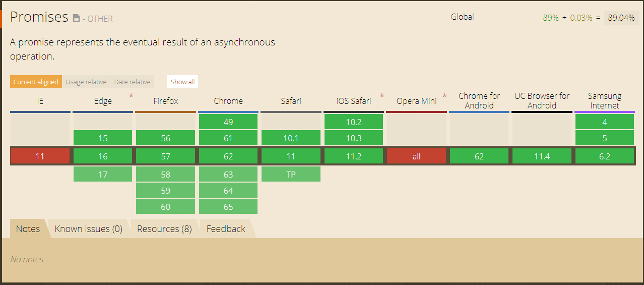Click the OTHER category label

point(100,19)
